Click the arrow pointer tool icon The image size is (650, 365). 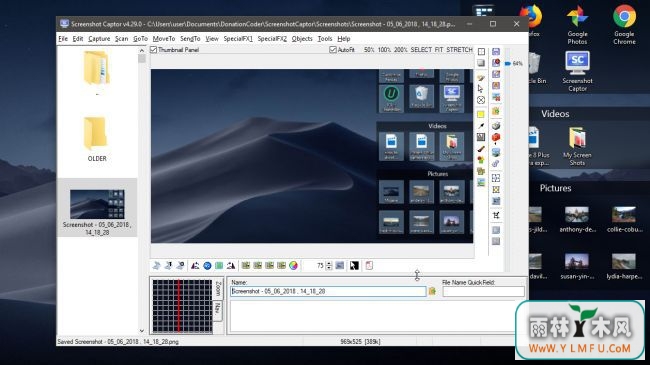tap(481, 88)
